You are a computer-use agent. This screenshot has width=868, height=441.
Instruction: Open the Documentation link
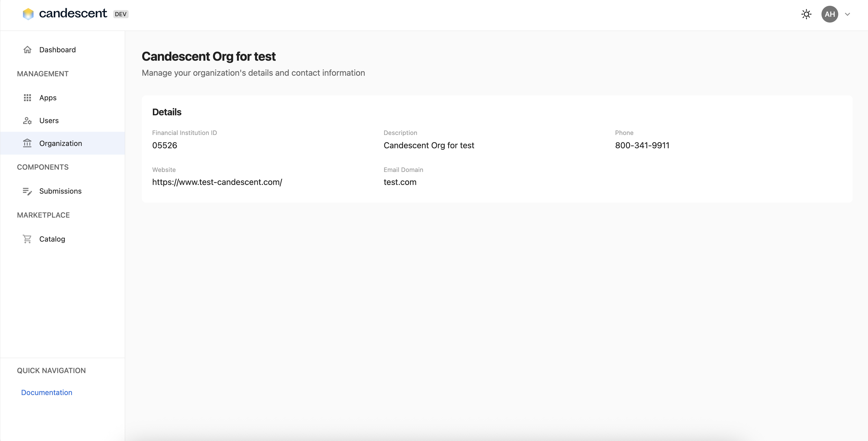47,392
